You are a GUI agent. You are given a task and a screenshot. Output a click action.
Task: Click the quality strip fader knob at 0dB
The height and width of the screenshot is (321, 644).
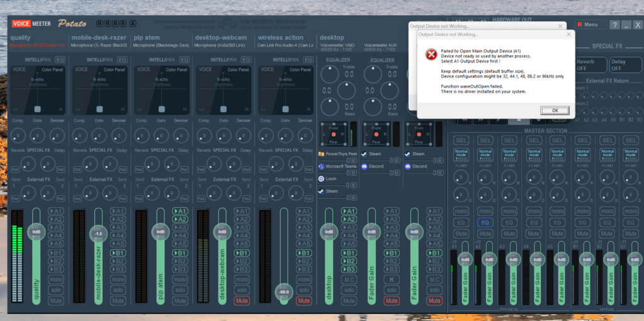pos(36,232)
